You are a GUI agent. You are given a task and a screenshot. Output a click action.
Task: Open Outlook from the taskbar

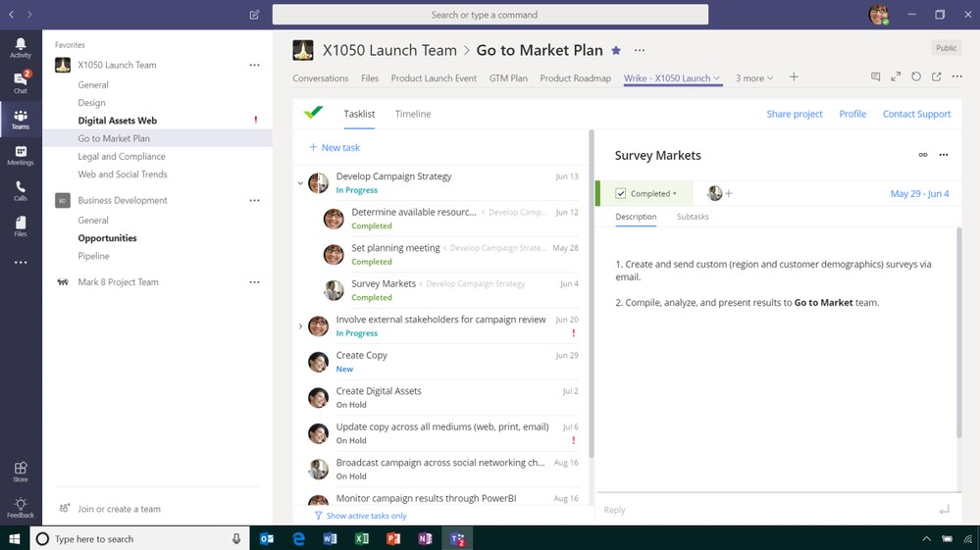pos(267,538)
